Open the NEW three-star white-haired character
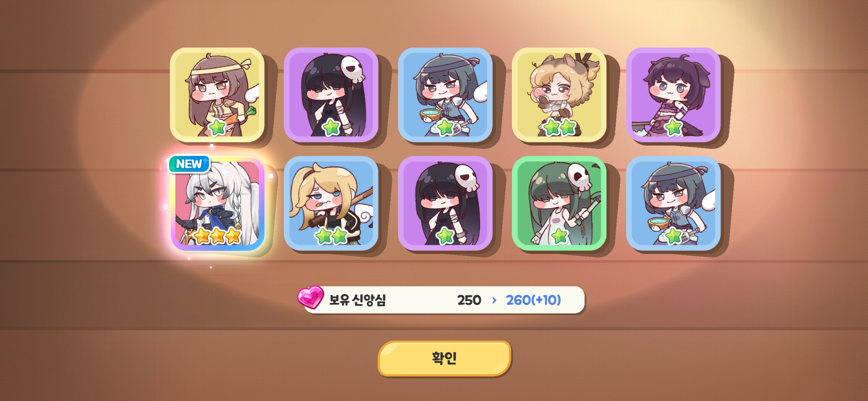The height and width of the screenshot is (401, 868). pos(217,203)
